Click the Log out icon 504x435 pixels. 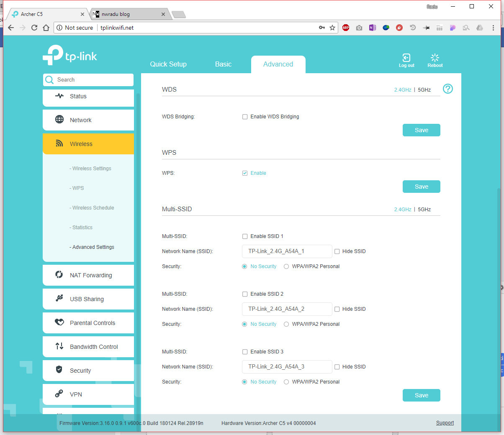[406, 58]
